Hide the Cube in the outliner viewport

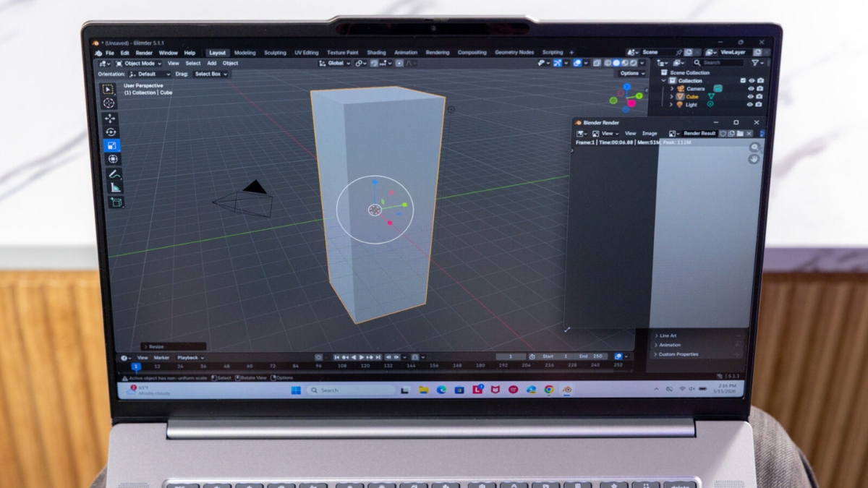pyautogui.click(x=750, y=96)
